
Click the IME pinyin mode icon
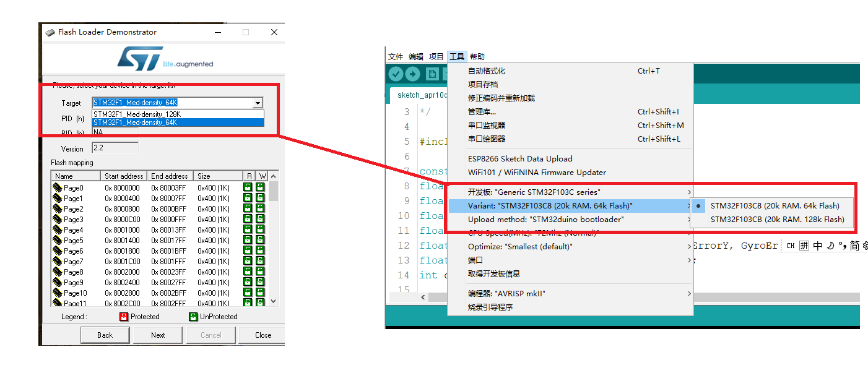(804, 246)
